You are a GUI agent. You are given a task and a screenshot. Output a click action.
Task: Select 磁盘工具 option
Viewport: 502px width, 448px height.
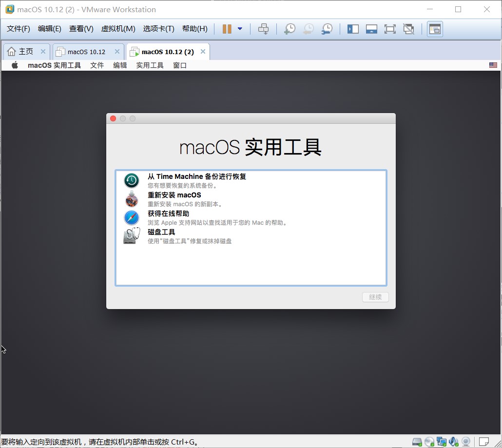point(251,236)
